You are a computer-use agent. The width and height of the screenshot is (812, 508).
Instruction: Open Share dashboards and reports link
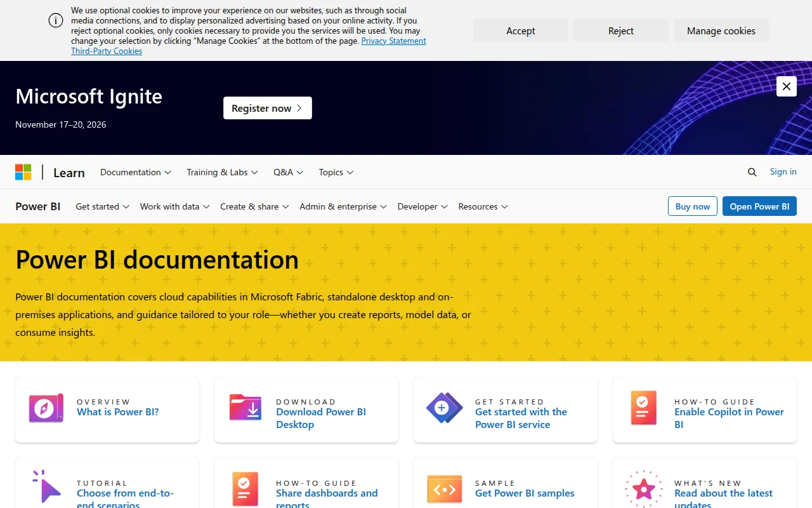coord(327,498)
